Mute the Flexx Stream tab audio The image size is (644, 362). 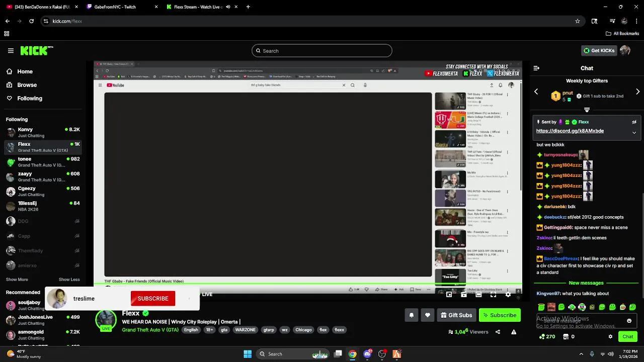click(x=228, y=7)
